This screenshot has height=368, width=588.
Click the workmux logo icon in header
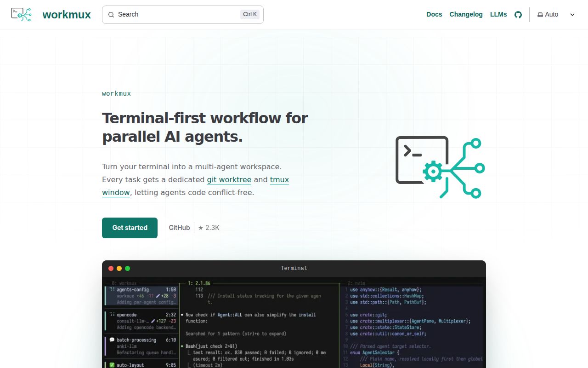pos(22,14)
